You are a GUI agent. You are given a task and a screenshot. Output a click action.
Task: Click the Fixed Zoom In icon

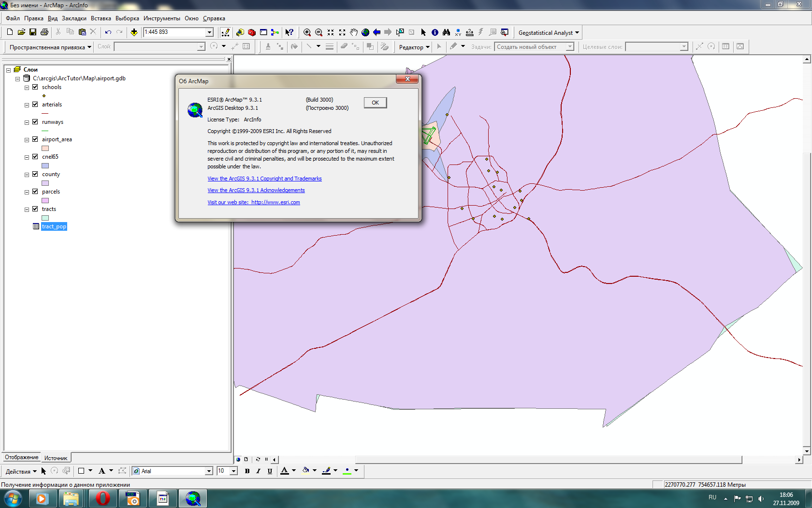pyautogui.click(x=331, y=32)
